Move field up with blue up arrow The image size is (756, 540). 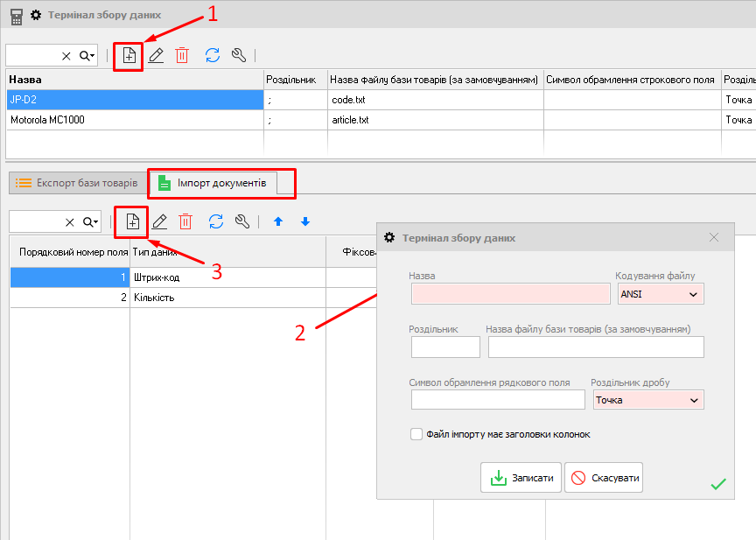(x=278, y=222)
